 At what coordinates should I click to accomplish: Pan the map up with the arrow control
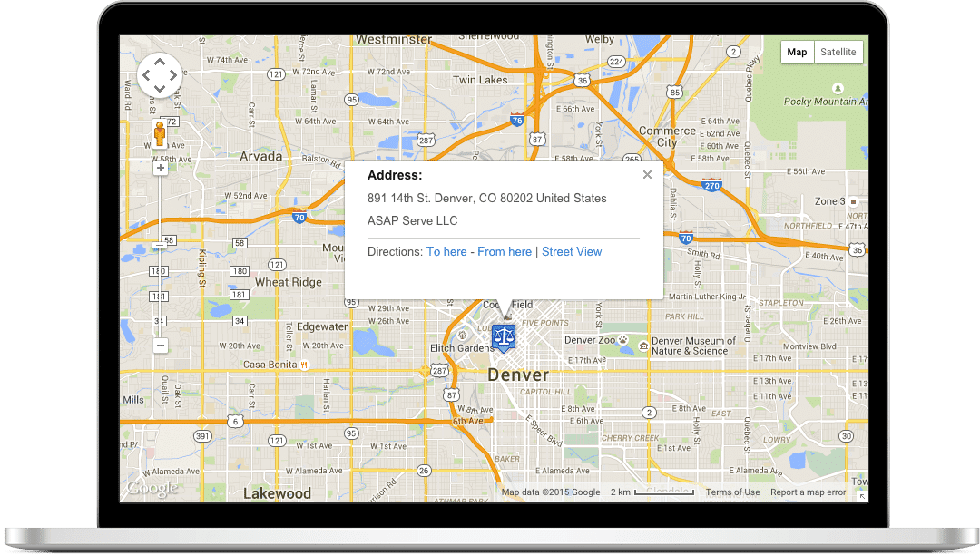160,63
